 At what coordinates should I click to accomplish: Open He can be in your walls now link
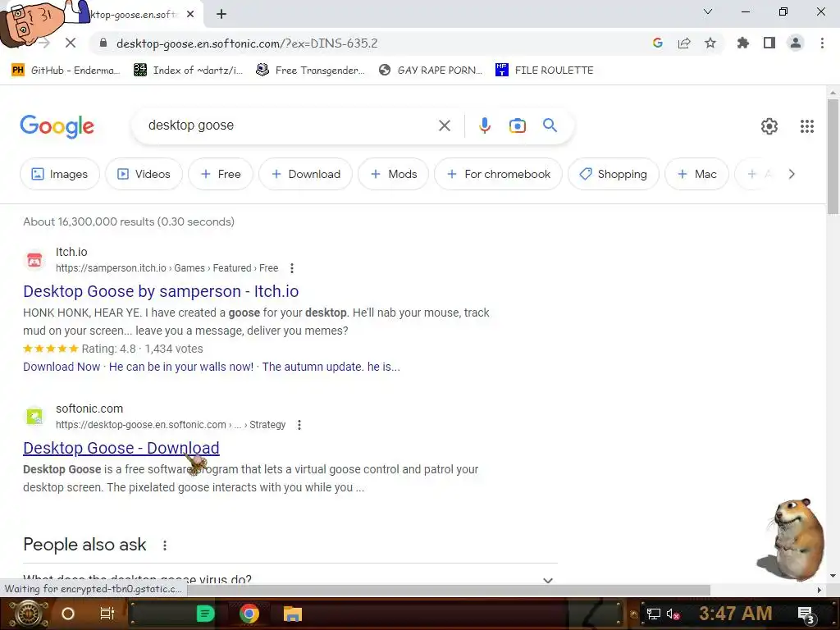(181, 367)
